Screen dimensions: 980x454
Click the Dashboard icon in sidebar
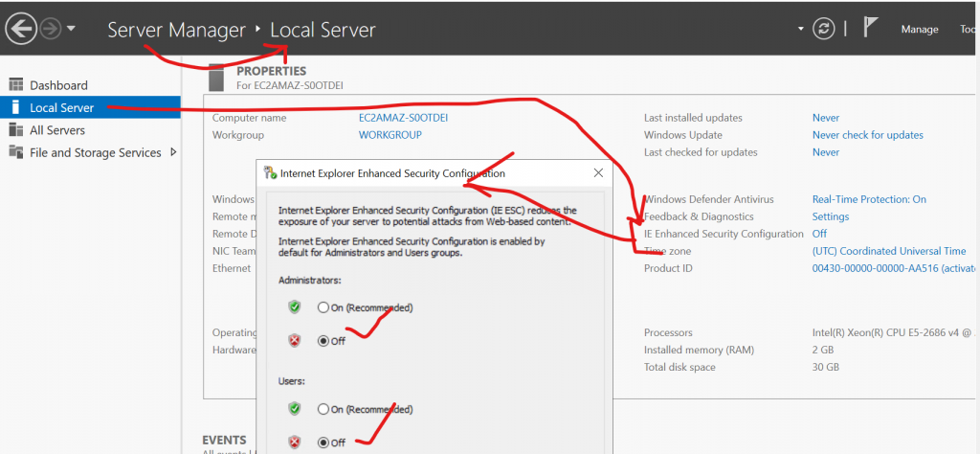pyautogui.click(x=16, y=85)
